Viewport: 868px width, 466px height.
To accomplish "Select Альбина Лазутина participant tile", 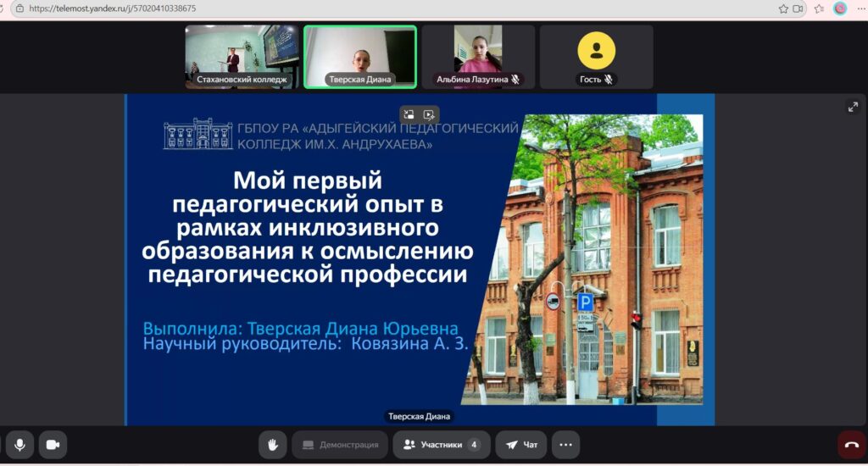I will pyautogui.click(x=478, y=57).
